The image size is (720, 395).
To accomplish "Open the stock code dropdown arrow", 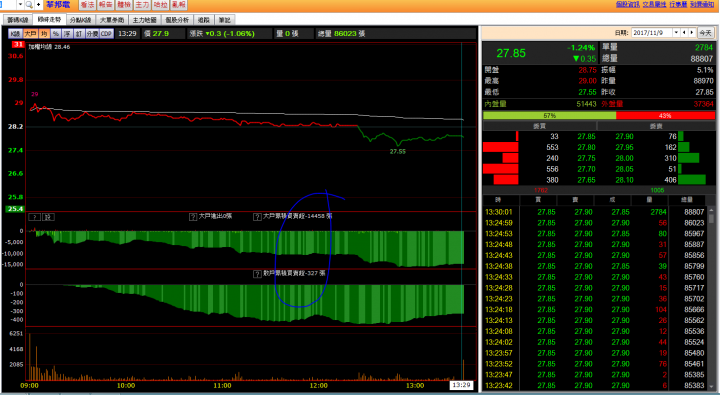I will [20, 5].
